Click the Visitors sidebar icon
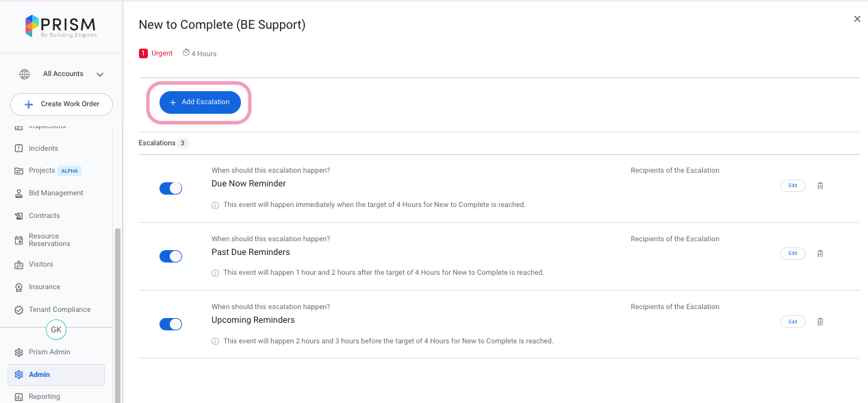The height and width of the screenshot is (403, 868). (19, 265)
